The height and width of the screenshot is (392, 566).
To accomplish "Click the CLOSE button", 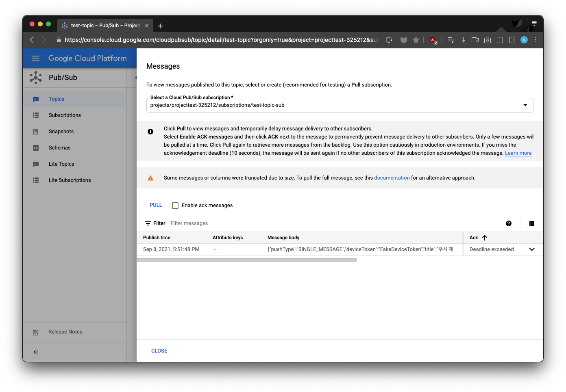I will pyautogui.click(x=159, y=351).
